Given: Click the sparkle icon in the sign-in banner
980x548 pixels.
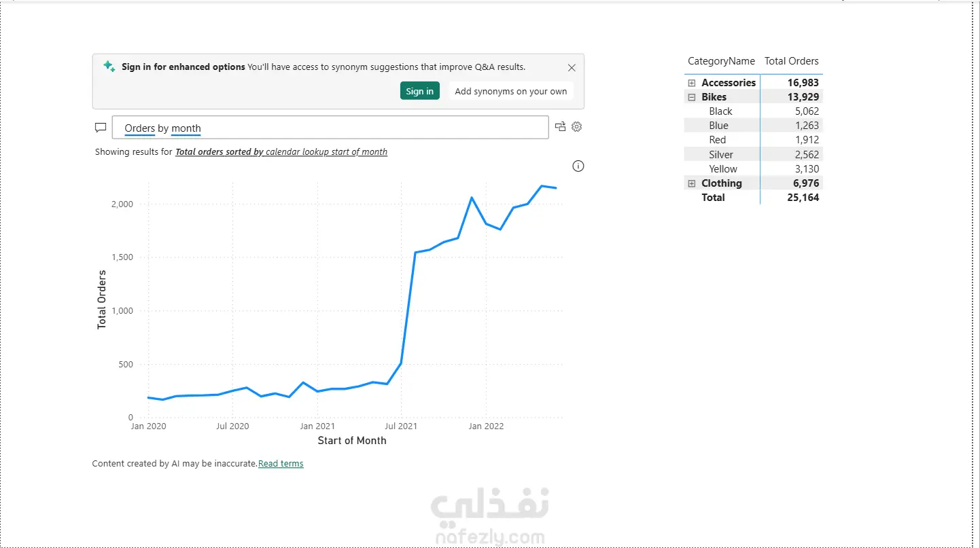Looking at the screenshot, I should point(109,66).
